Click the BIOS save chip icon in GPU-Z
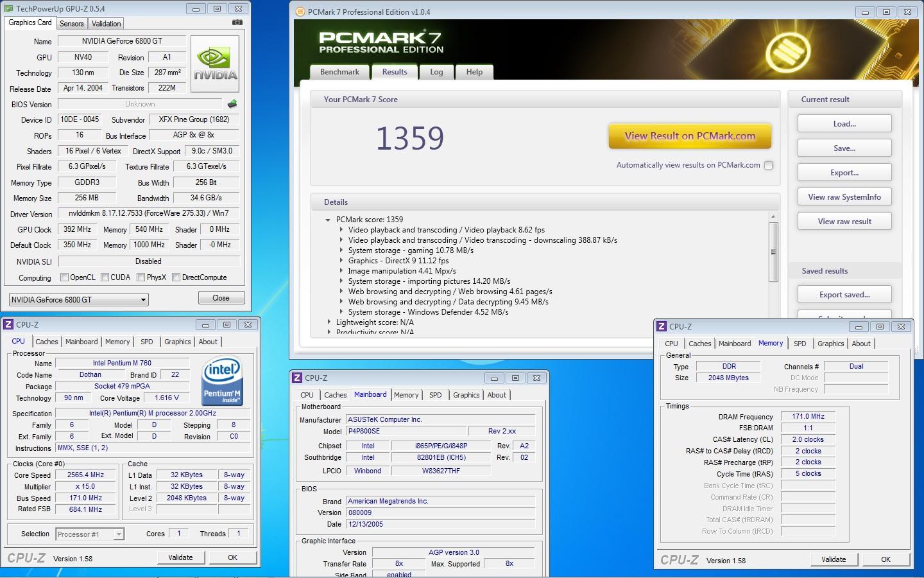 [x=232, y=104]
